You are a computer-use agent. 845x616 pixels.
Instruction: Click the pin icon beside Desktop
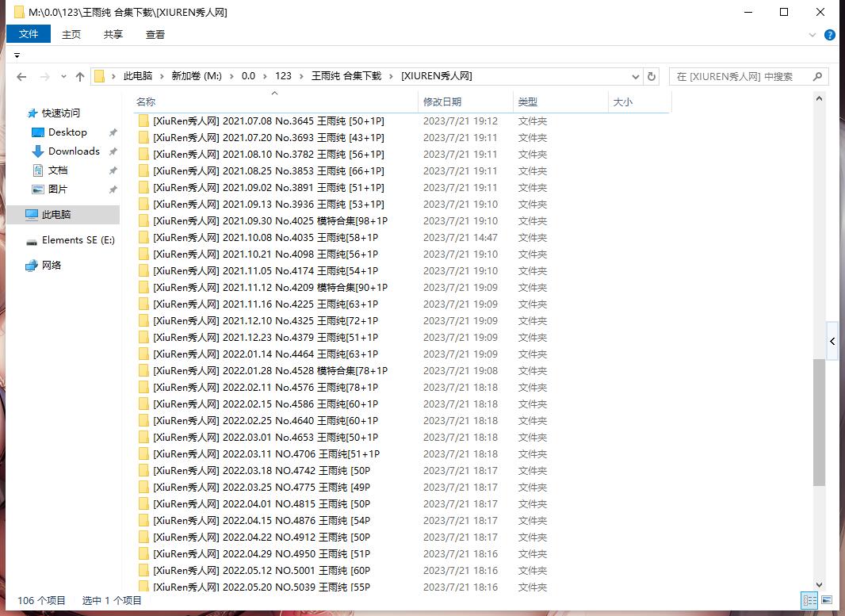tap(113, 132)
